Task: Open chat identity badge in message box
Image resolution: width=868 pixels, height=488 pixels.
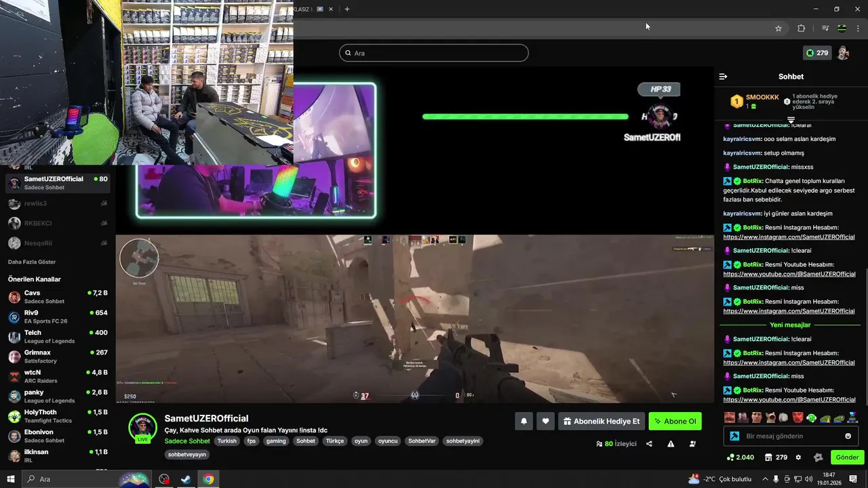Action: (734, 436)
